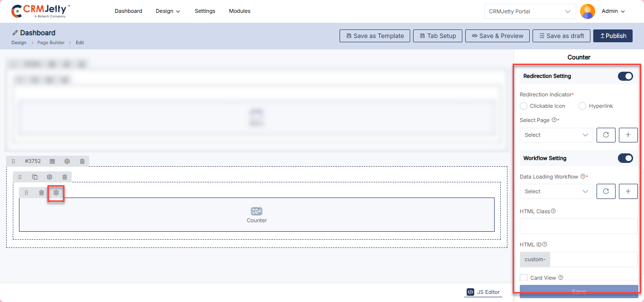The width and height of the screenshot is (644, 302).
Task: Click the Publish button
Action: click(613, 36)
